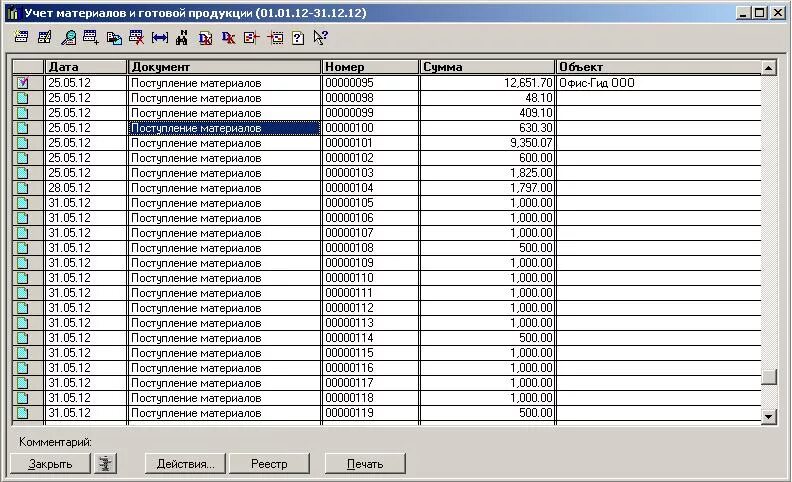The width and height of the screenshot is (792, 482).
Task: Select number cell 00000105
Action: click(371, 203)
